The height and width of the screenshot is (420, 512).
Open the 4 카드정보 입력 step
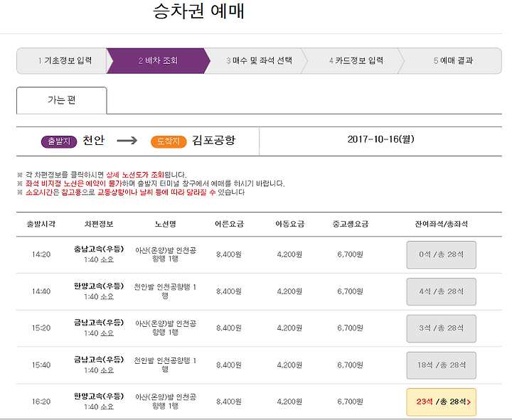point(356,60)
